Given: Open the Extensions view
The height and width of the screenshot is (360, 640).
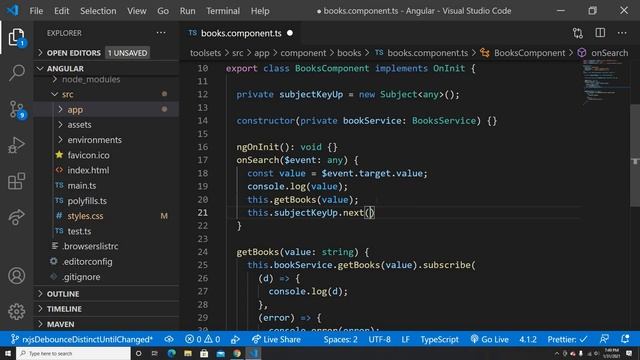Looking at the screenshot, I should (16, 181).
